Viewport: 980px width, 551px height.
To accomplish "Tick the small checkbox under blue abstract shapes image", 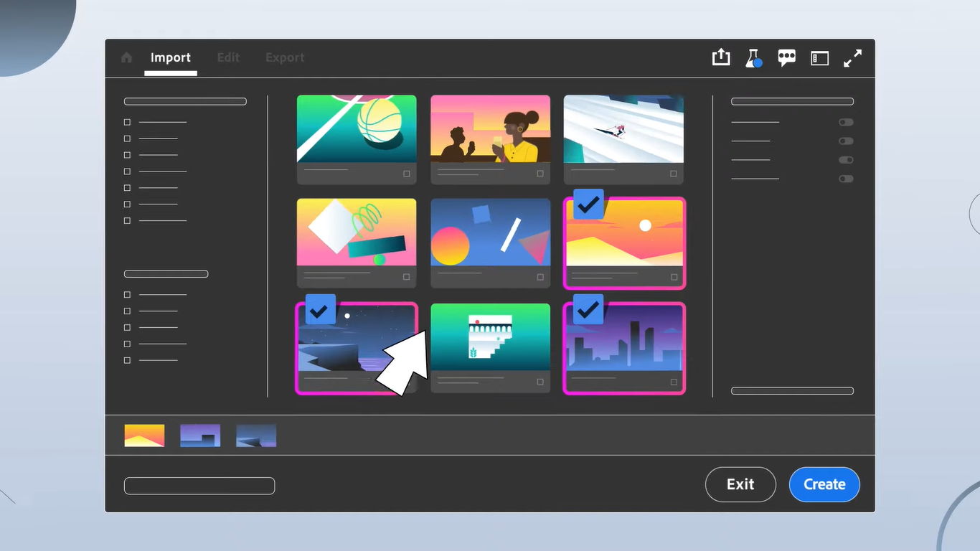I will (x=540, y=277).
